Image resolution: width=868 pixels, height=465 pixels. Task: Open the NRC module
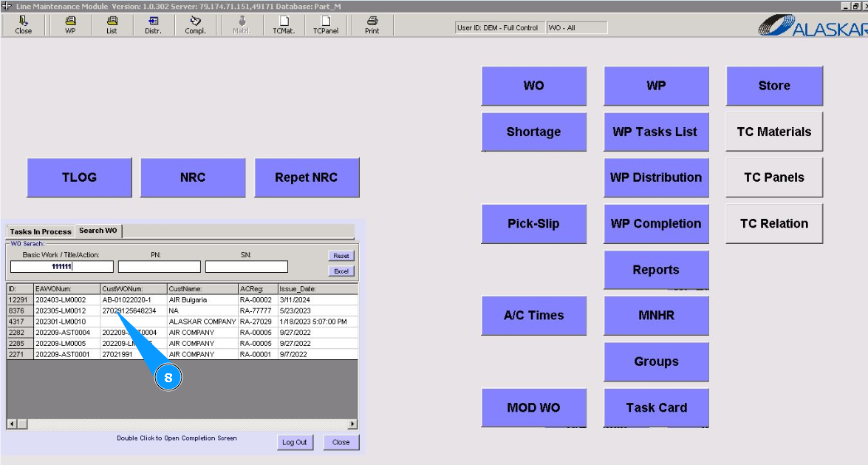[193, 177]
